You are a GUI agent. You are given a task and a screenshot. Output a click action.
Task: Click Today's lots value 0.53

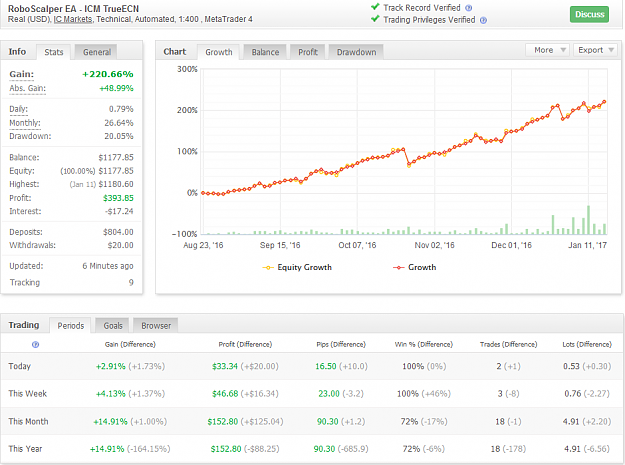pyautogui.click(x=571, y=366)
